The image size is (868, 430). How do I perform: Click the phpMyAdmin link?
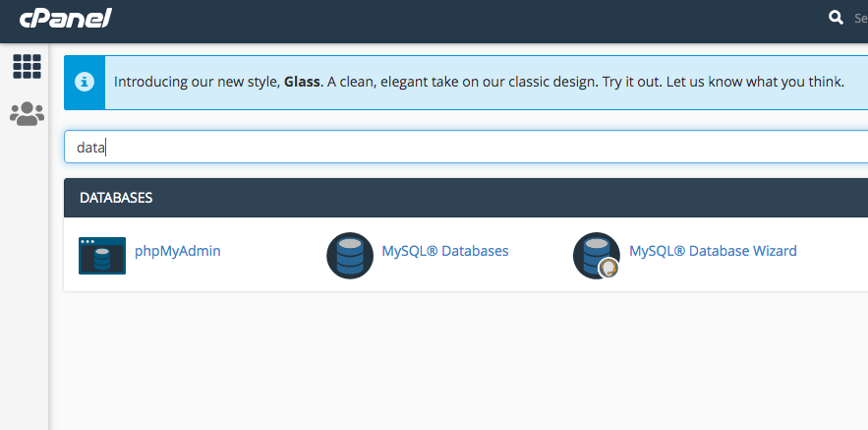click(178, 251)
